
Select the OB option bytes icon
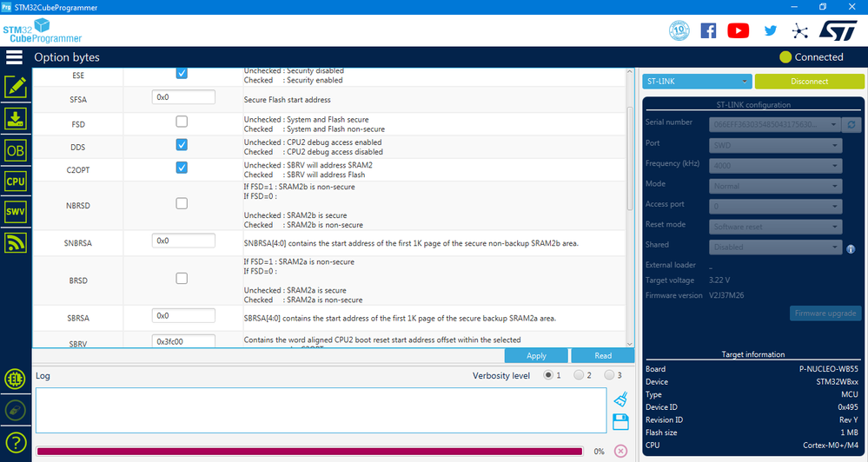(x=16, y=150)
